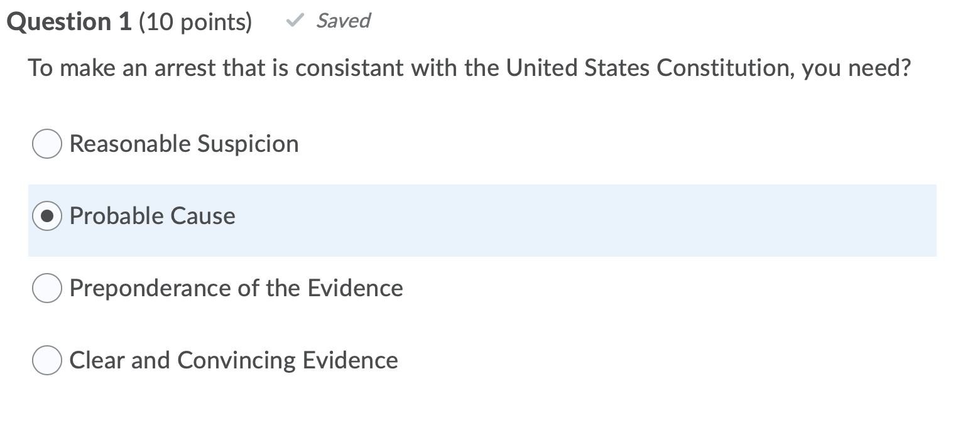Click the 'Question 1' heading
This screenshot has height=423, width=980.
(69, 22)
